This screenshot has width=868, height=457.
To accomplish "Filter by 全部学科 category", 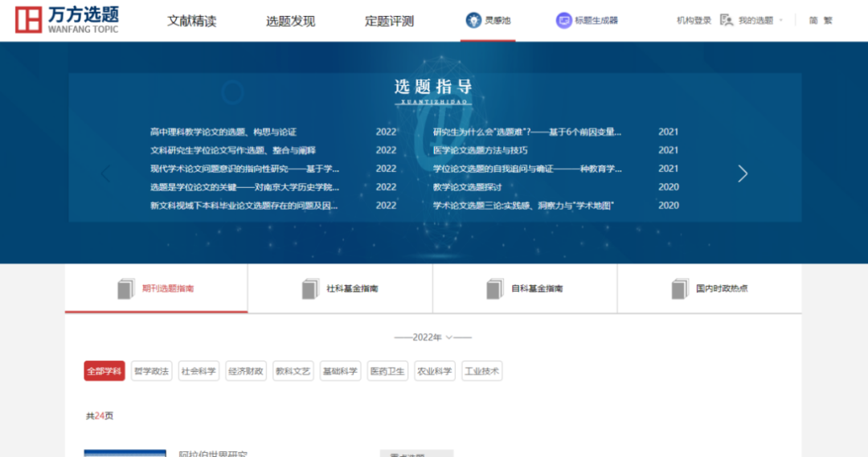I will (x=104, y=371).
